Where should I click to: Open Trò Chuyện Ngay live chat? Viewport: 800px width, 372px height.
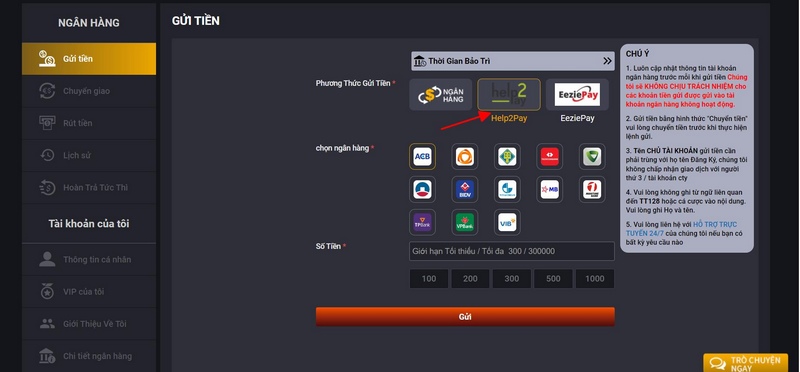click(x=744, y=363)
